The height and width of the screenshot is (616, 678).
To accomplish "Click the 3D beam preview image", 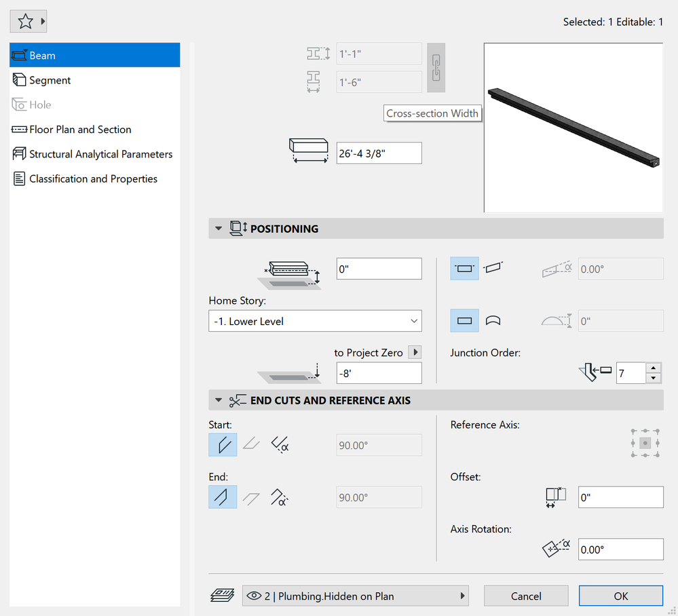I will click(573, 127).
